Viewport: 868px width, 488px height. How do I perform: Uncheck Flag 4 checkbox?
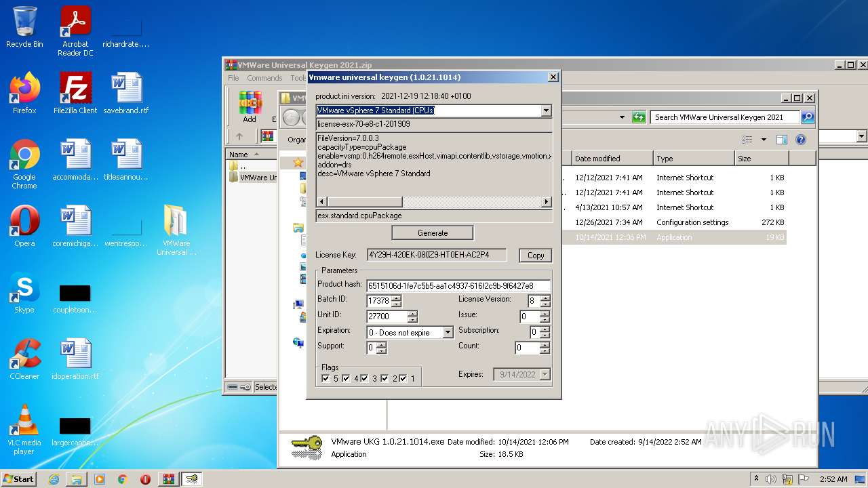click(x=346, y=378)
